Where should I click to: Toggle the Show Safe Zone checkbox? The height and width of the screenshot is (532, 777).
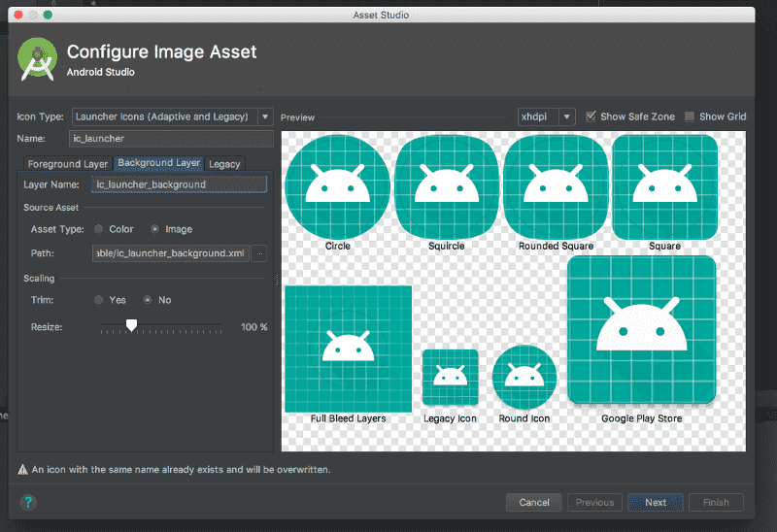(x=591, y=116)
